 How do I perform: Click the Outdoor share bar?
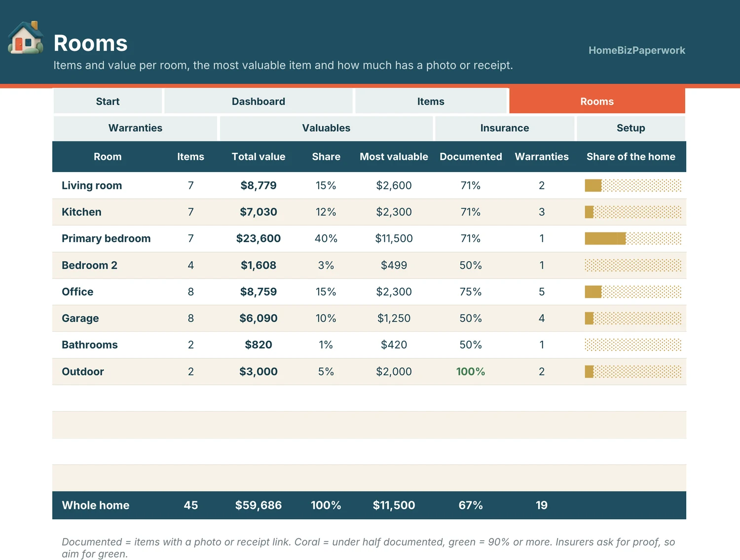(633, 372)
